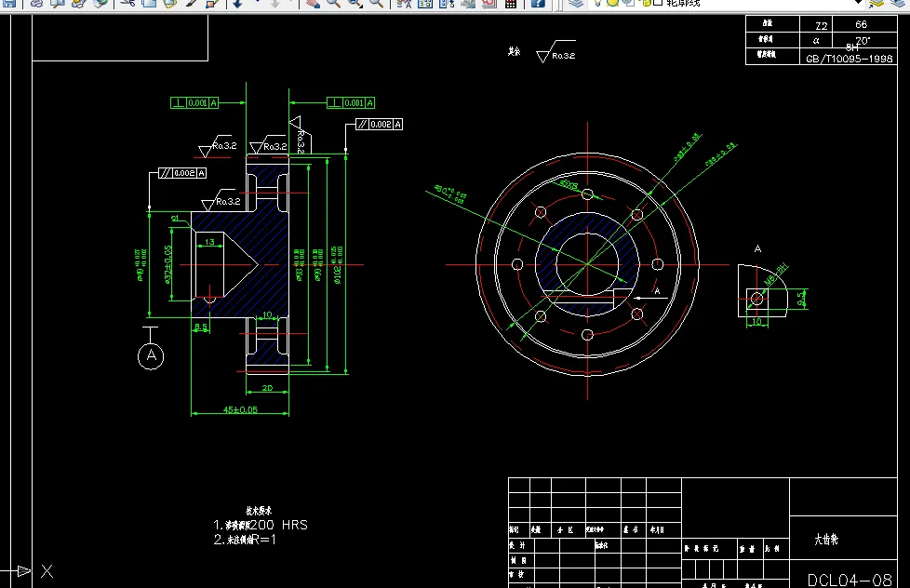Select the 13 depth dimension text
910x588 pixels.
[x=209, y=242]
